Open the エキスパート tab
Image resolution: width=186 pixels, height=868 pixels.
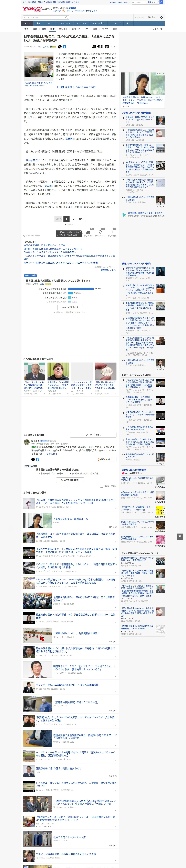point(64,24)
